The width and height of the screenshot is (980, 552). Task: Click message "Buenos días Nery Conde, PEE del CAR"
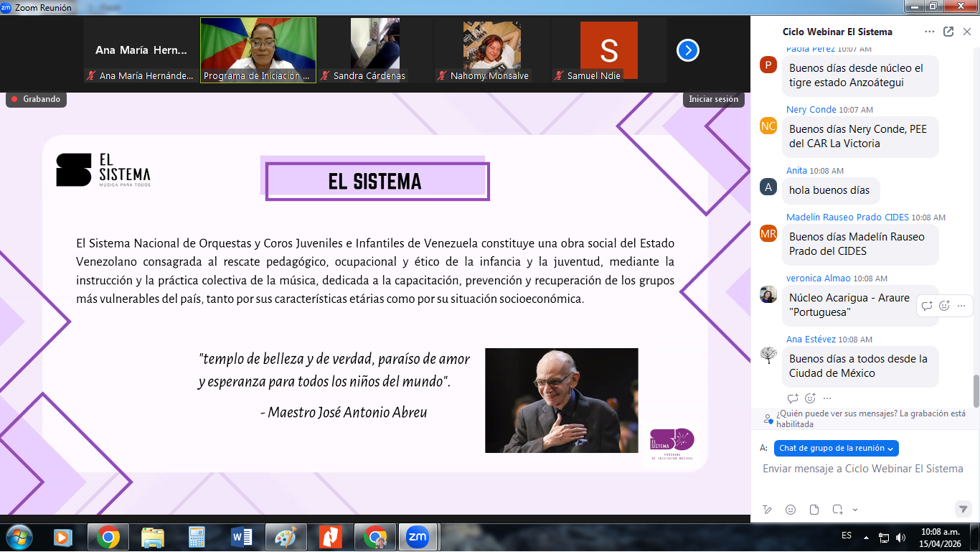860,136
